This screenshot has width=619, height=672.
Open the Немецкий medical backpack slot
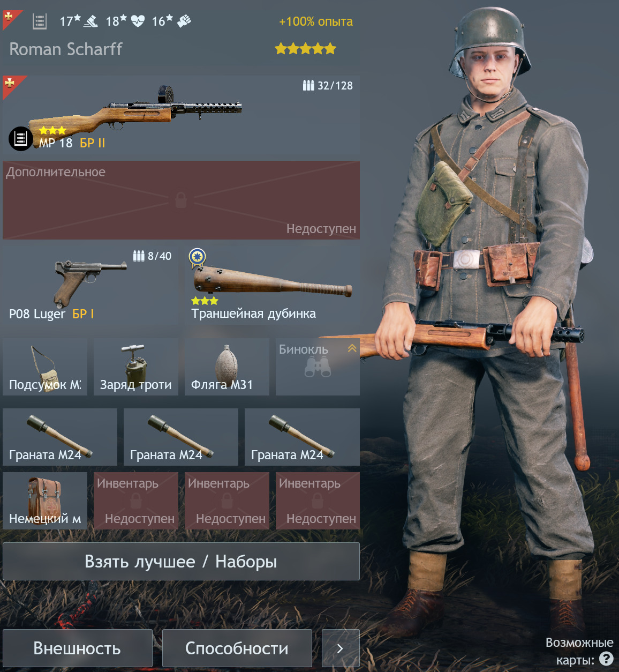tap(45, 501)
